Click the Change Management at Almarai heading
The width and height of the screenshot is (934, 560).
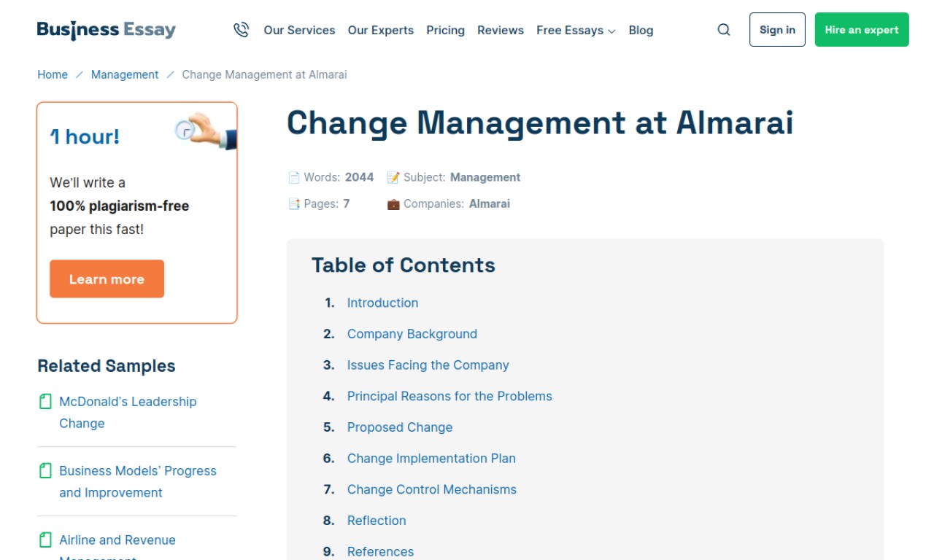point(540,122)
